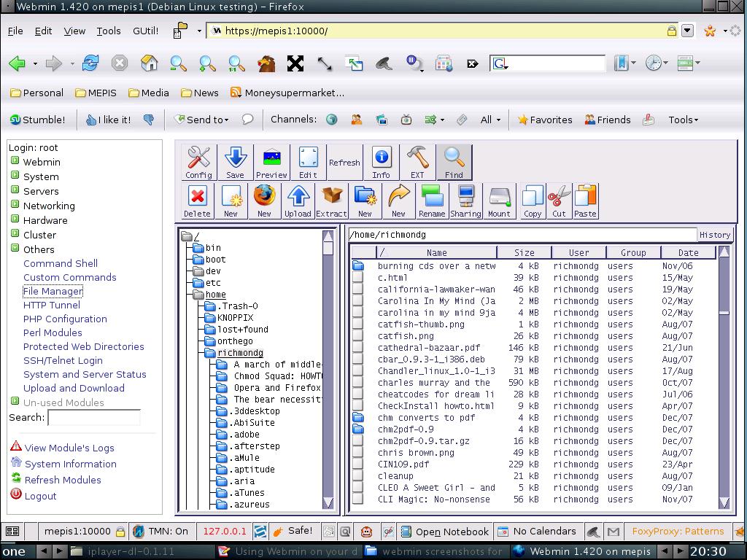747x560 pixels.
Task: Open the SSH/Telnet Login link
Action: (63, 360)
